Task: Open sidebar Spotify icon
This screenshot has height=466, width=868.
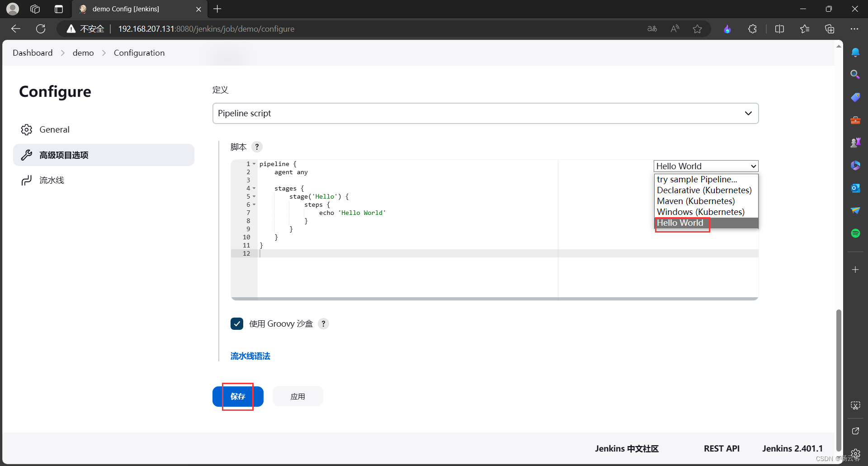Action: [x=855, y=233]
